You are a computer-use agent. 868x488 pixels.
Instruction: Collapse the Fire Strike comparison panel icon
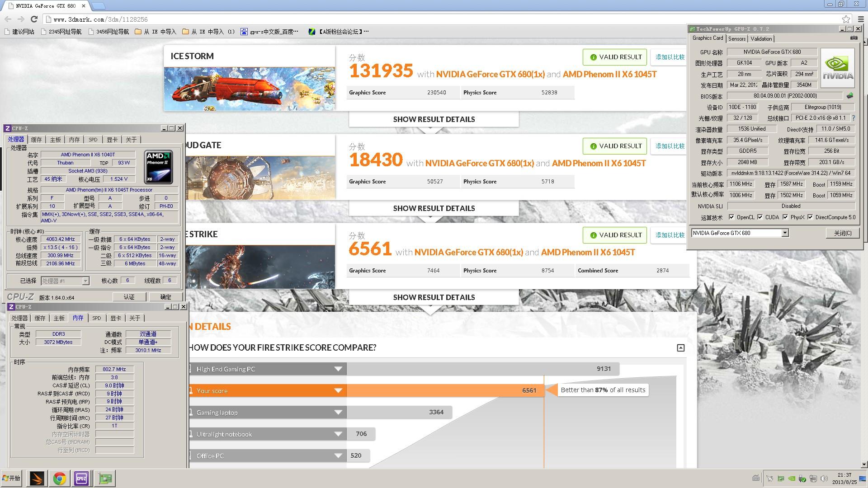click(681, 348)
